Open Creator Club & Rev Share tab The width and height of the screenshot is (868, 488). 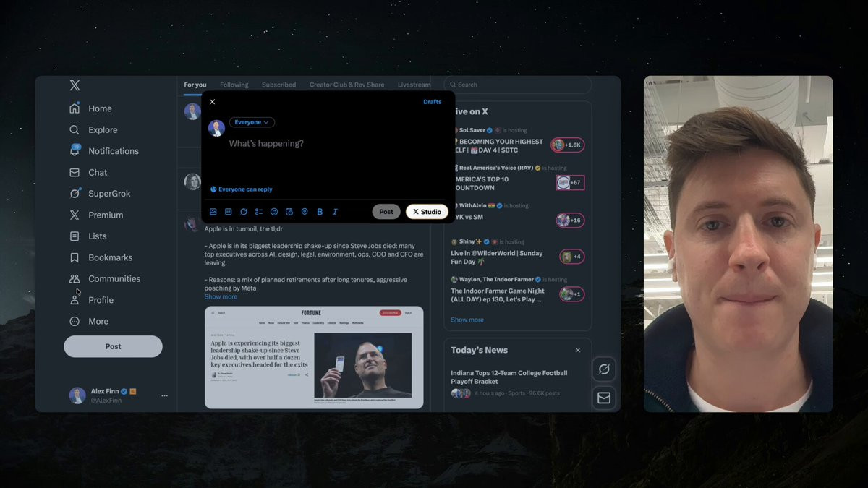tap(347, 85)
